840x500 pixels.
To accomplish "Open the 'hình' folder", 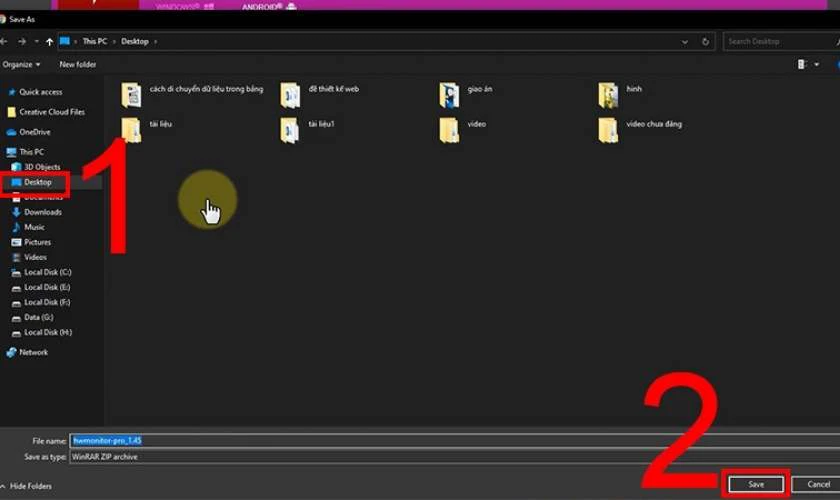I will click(609, 95).
